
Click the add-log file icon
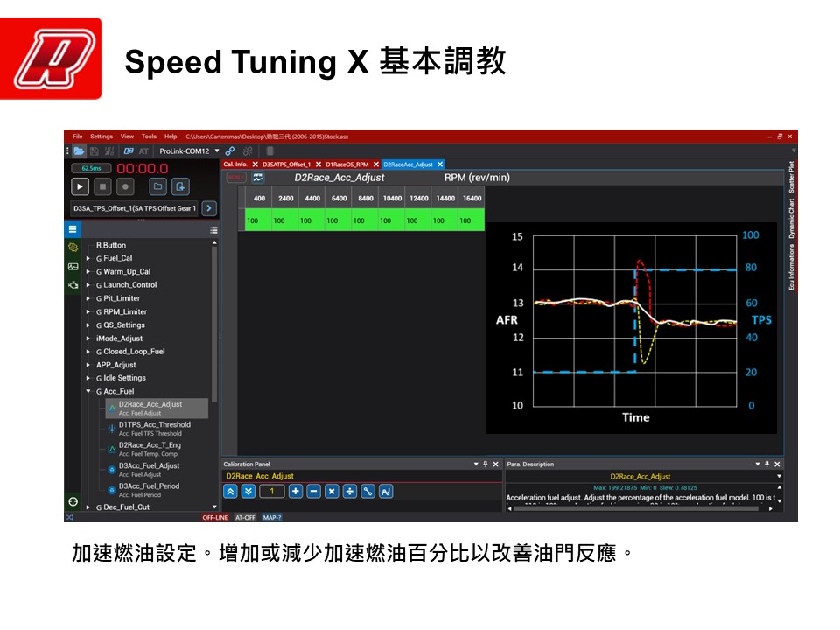pos(180,186)
